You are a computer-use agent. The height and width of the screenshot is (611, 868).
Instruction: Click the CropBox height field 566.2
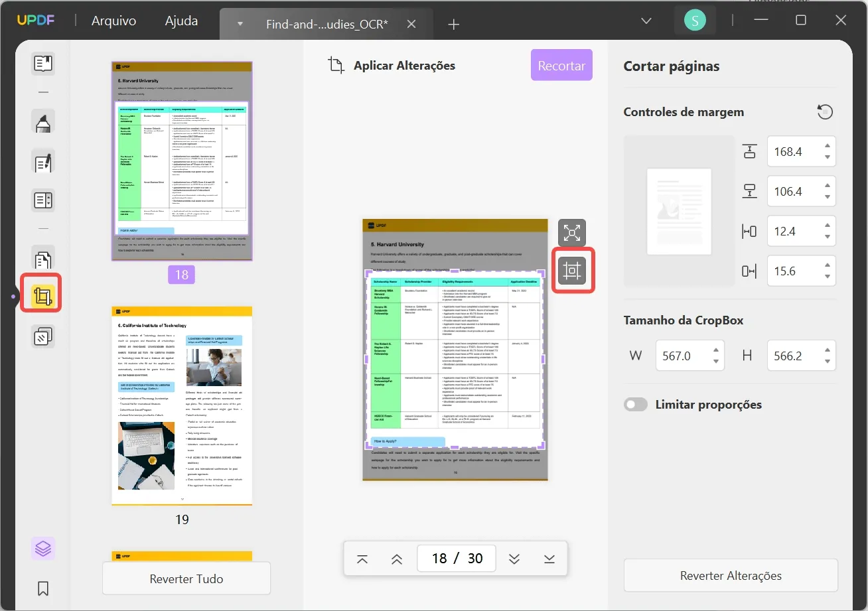(802, 356)
